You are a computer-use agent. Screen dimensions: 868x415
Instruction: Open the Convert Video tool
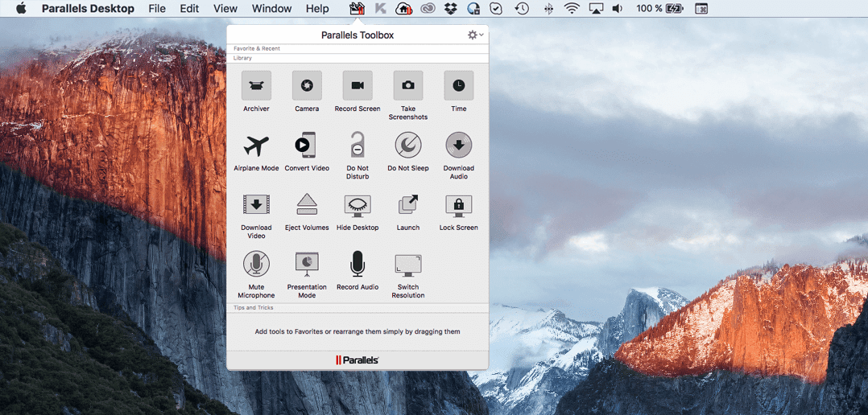pyautogui.click(x=306, y=146)
